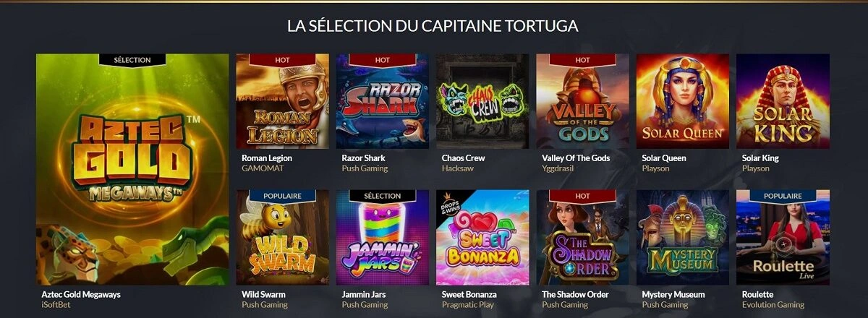Select the Wild Swarm bee thumbnail
Screen dimensions: 868x318
[x=283, y=239]
